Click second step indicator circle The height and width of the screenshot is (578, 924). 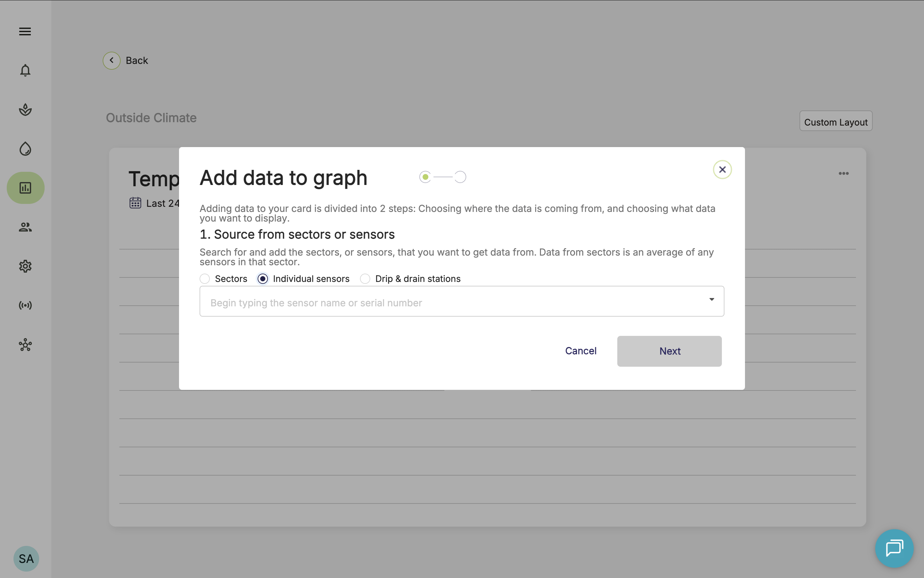pyautogui.click(x=460, y=177)
